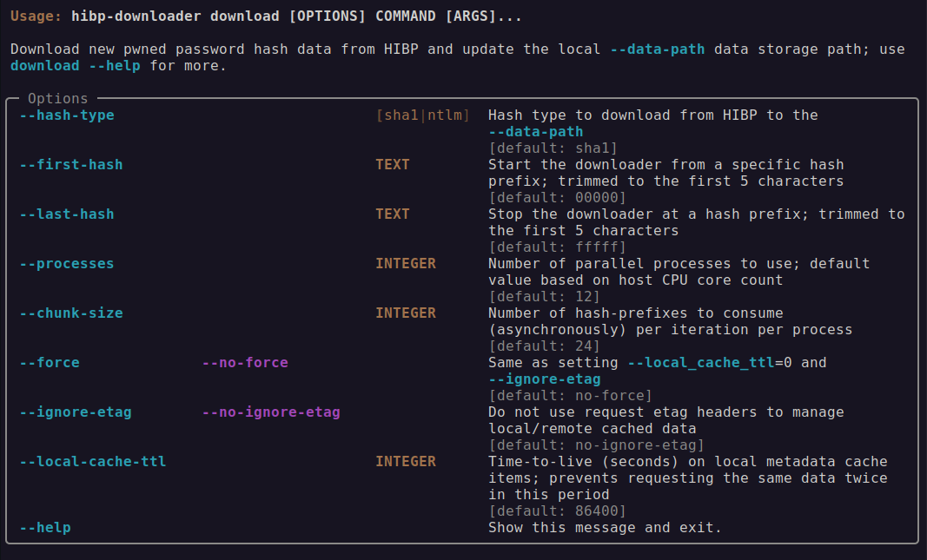
Task: Click the [default: sha1] text
Action: tap(553, 148)
